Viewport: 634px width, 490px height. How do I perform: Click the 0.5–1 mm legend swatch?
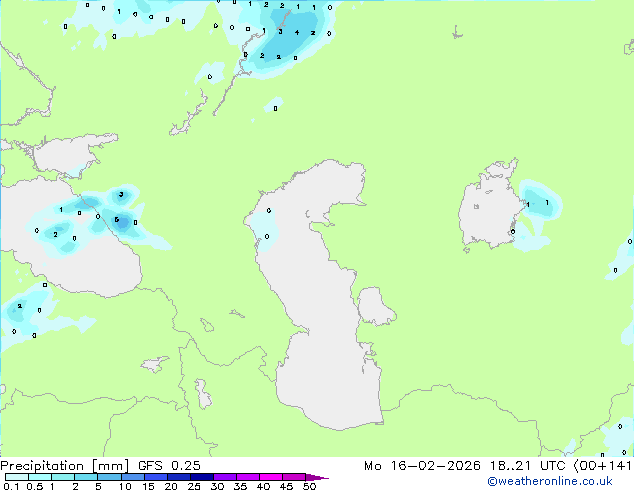click(x=40, y=477)
